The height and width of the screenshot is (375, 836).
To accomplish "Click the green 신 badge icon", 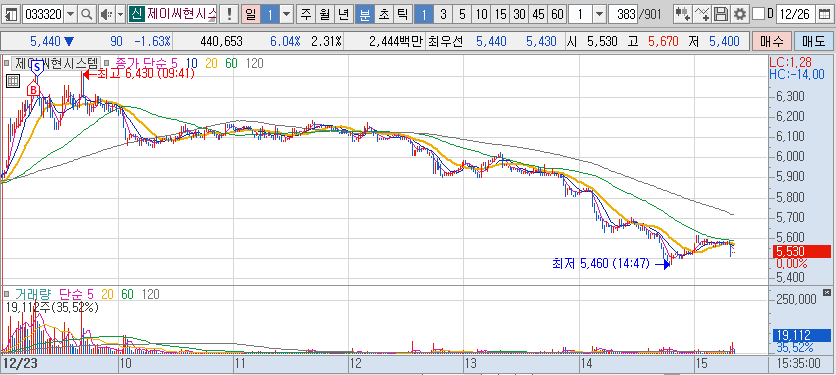I will (x=136, y=14).
